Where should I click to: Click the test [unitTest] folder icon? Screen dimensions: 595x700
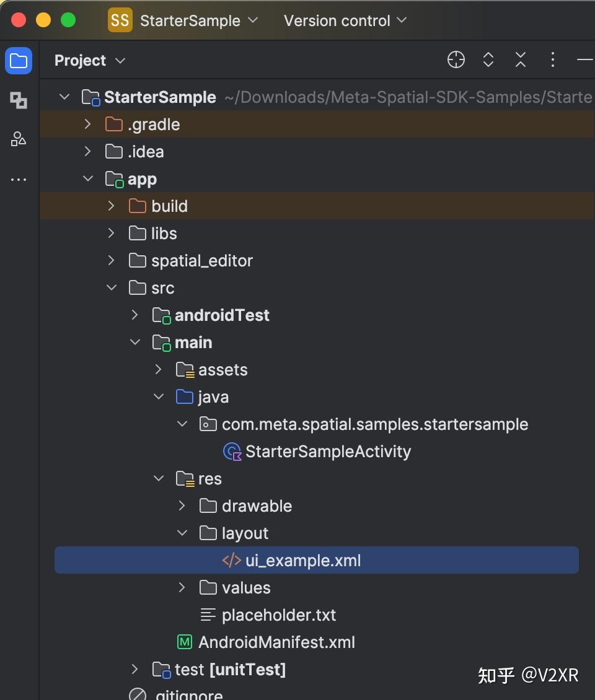161,669
